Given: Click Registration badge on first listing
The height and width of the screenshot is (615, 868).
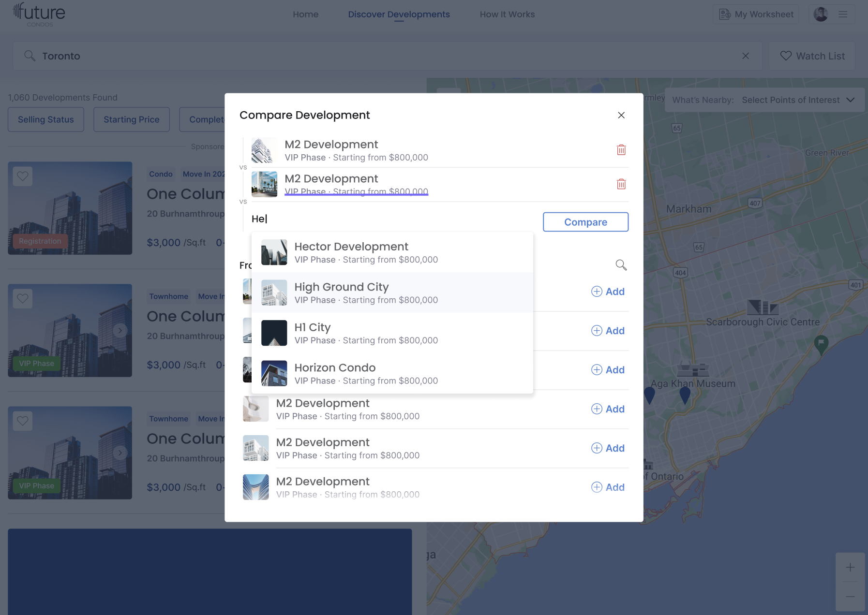Looking at the screenshot, I should click(40, 241).
